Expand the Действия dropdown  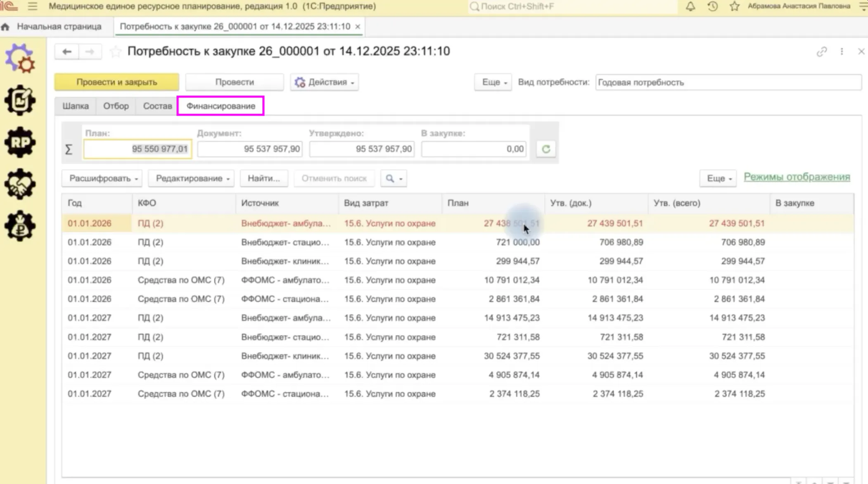[324, 82]
